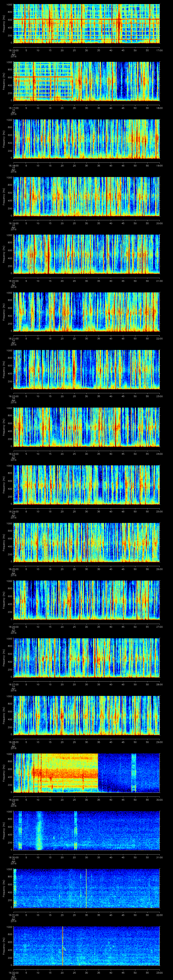Click the spectrogram panel starting at 16:20:00
This screenshot has height=980, width=173.
click(87, 254)
